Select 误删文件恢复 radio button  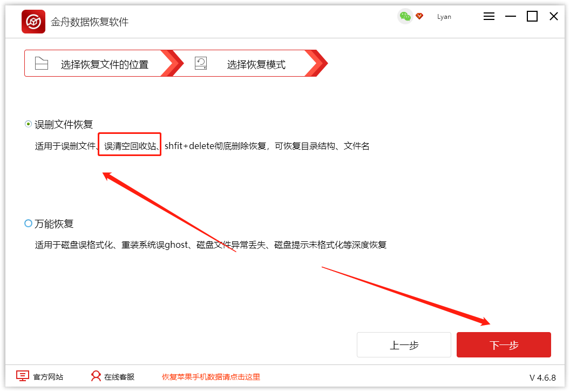[28, 124]
